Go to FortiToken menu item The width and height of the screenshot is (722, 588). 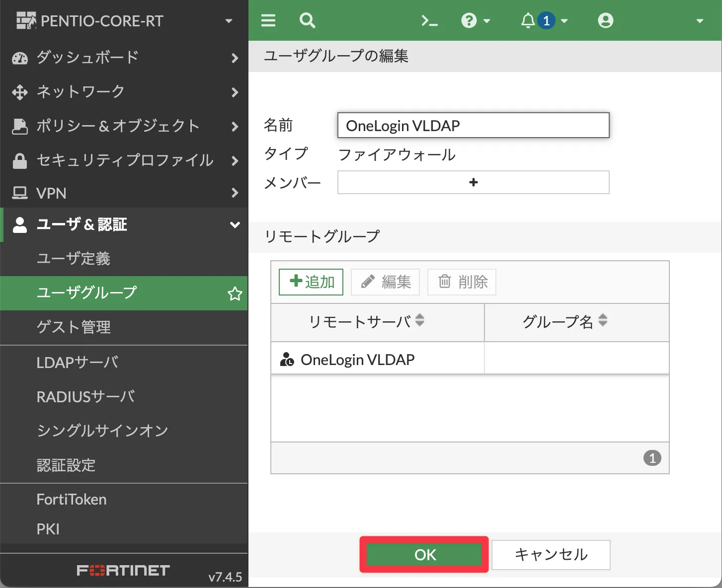72,499
